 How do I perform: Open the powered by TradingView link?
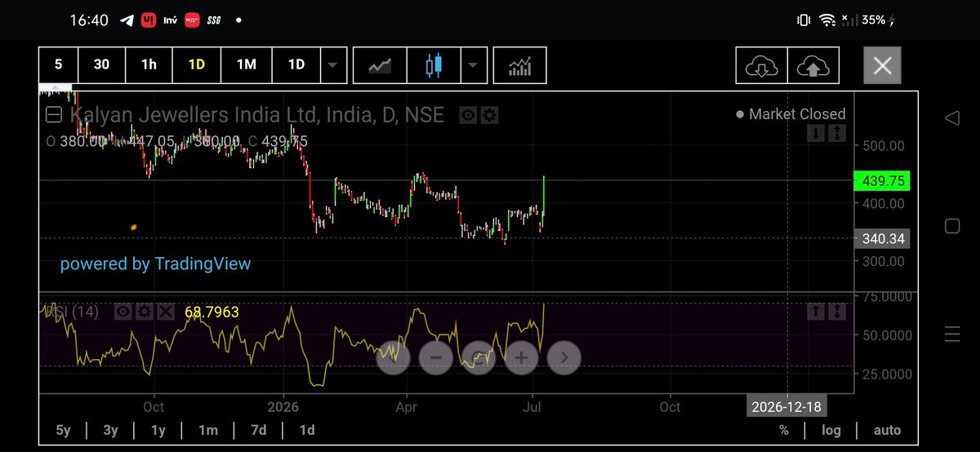(x=155, y=264)
